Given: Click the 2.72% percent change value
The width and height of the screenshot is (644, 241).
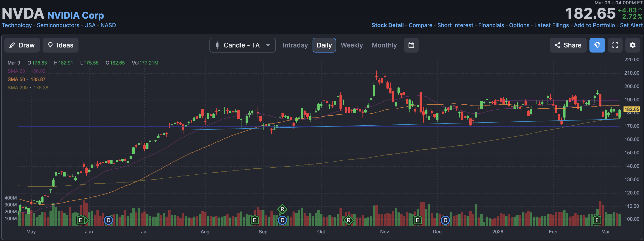Looking at the screenshot, I should (x=632, y=17).
